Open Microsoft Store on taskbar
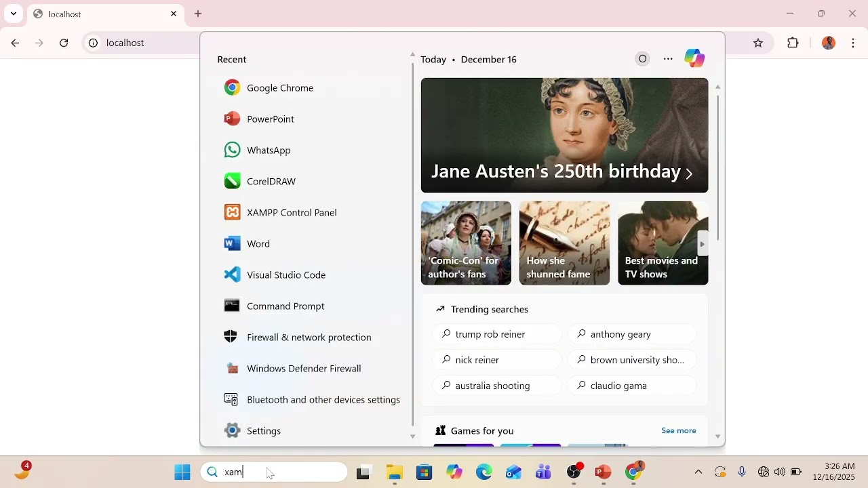Image resolution: width=868 pixels, height=488 pixels. coord(425,472)
